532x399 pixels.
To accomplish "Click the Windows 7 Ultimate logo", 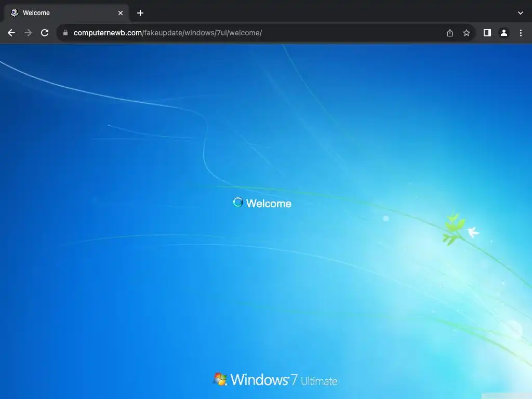I will [x=275, y=380].
